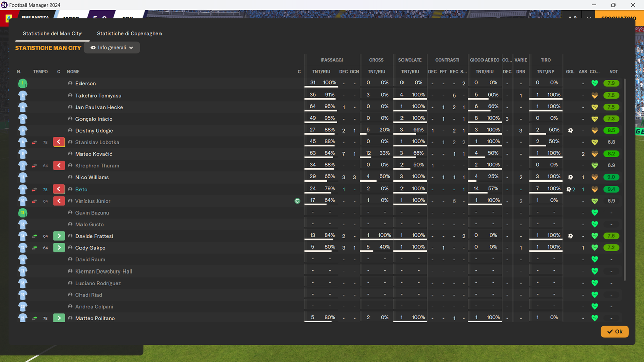The height and width of the screenshot is (362, 644).
Task: Click the person icon beside Beto
Action: pyautogui.click(x=70, y=189)
